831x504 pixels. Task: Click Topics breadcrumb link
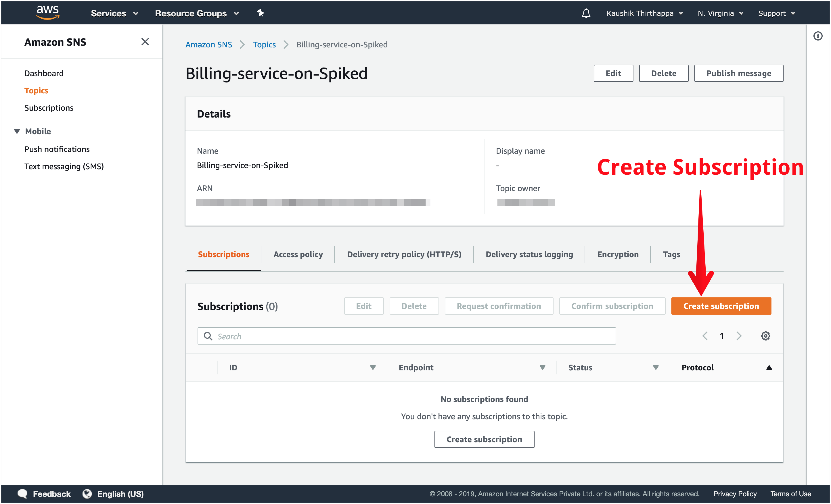pos(264,45)
